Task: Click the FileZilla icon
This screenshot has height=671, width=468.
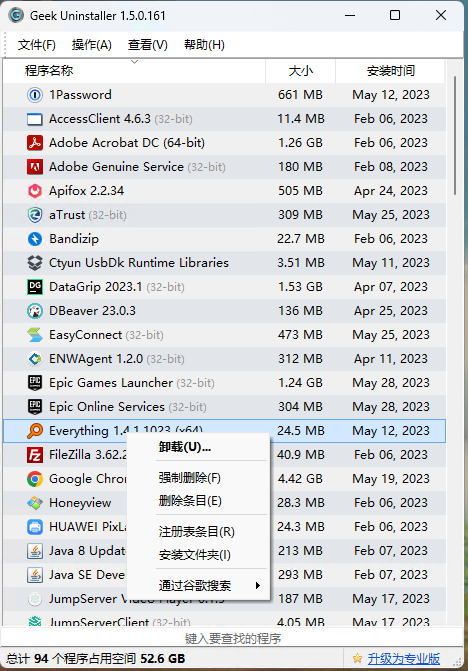Action: (x=35, y=454)
